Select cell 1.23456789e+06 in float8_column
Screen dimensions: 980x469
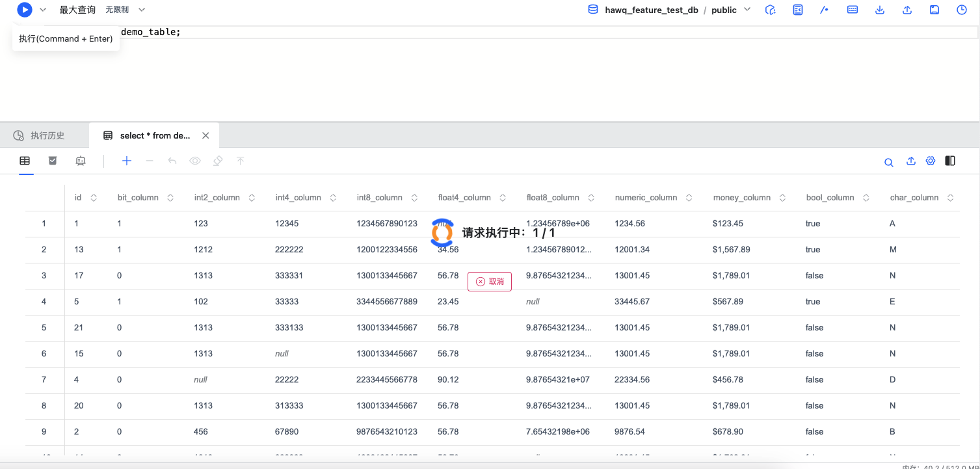click(558, 224)
